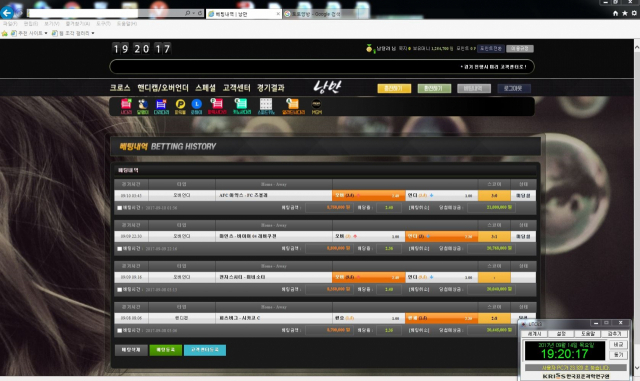Open the snail racing game icon
This screenshot has width=640, height=381.
(142, 106)
